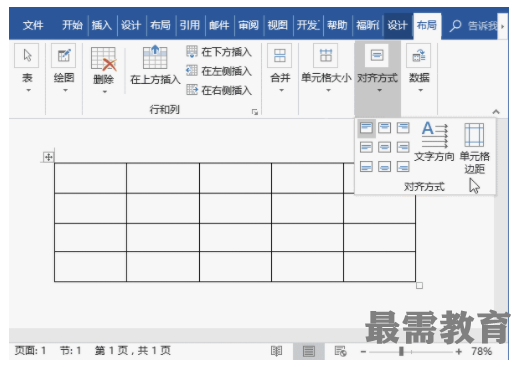
Task: Select align top center icon
Action: coord(384,128)
